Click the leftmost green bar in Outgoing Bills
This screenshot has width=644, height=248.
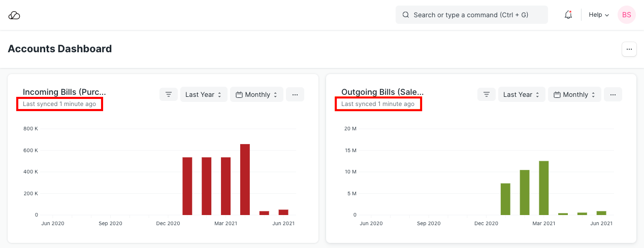[505, 199]
